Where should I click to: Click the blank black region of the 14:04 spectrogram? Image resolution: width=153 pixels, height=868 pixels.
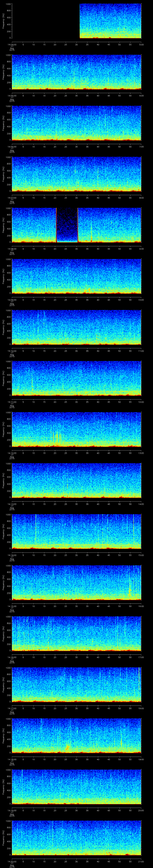(x=45, y=21)
